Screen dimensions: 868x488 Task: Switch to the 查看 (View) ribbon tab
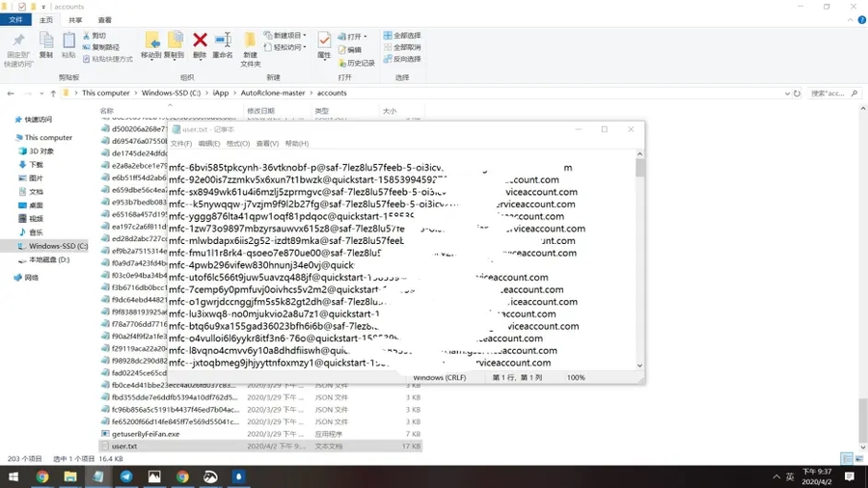(x=104, y=19)
